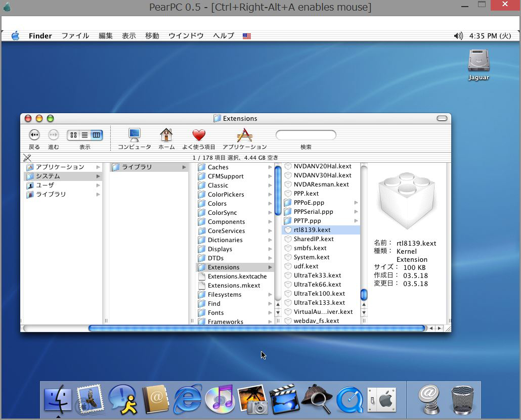Click the horizontal scrollbar right arrow
This screenshot has width=521, height=420.
pos(440,329)
